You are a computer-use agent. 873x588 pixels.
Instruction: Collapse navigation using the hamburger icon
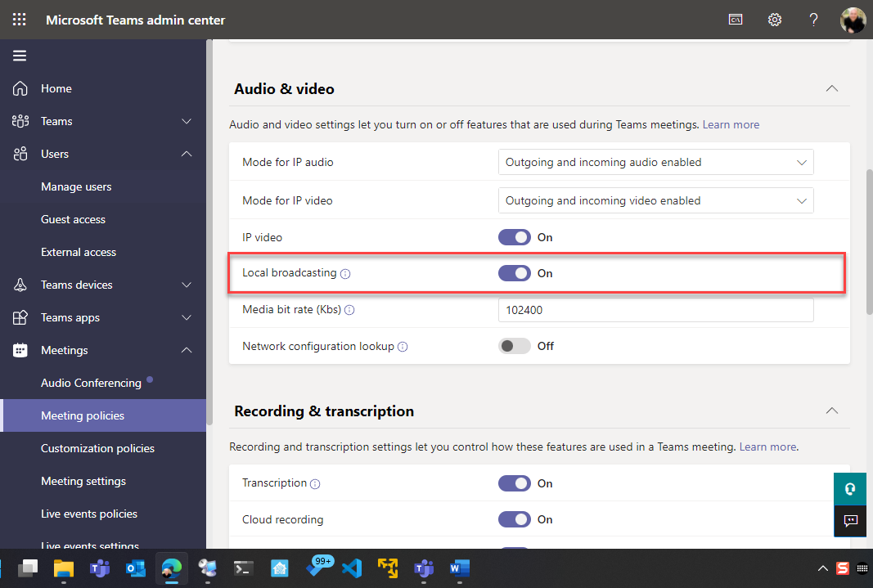(20, 56)
